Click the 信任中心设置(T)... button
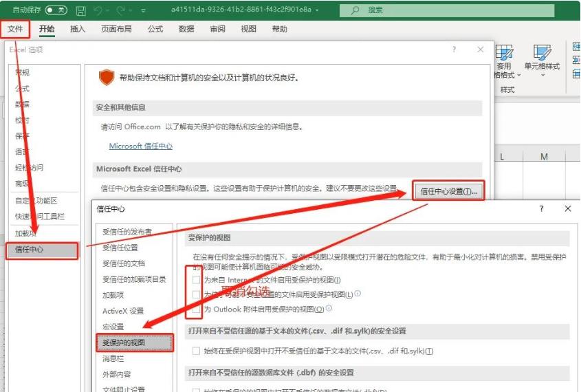 tap(448, 191)
